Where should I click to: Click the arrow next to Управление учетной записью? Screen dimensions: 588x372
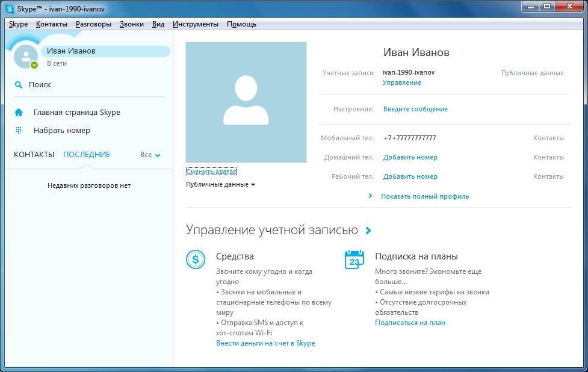[368, 231]
